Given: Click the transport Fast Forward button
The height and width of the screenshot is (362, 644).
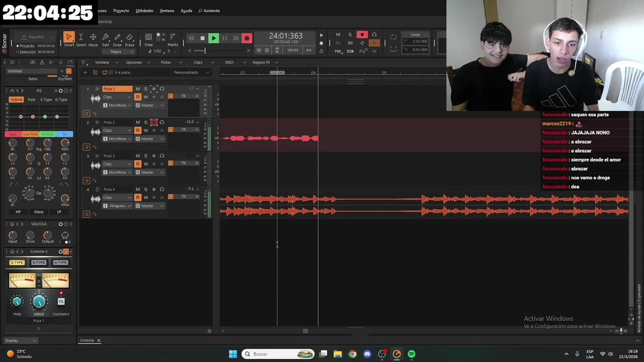Looking at the screenshot, I should [x=235, y=38].
